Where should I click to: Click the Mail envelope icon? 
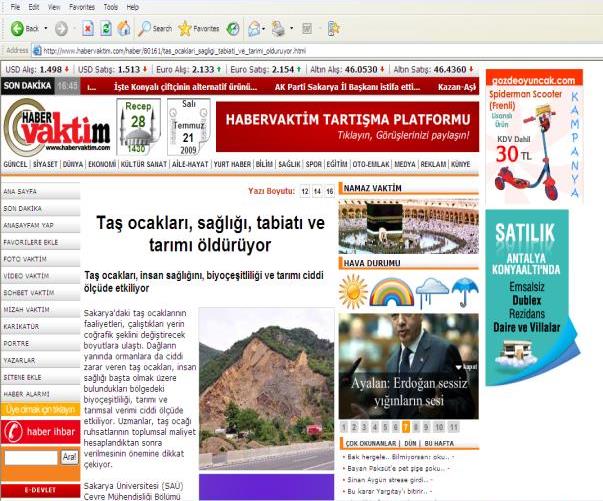pos(254,29)
